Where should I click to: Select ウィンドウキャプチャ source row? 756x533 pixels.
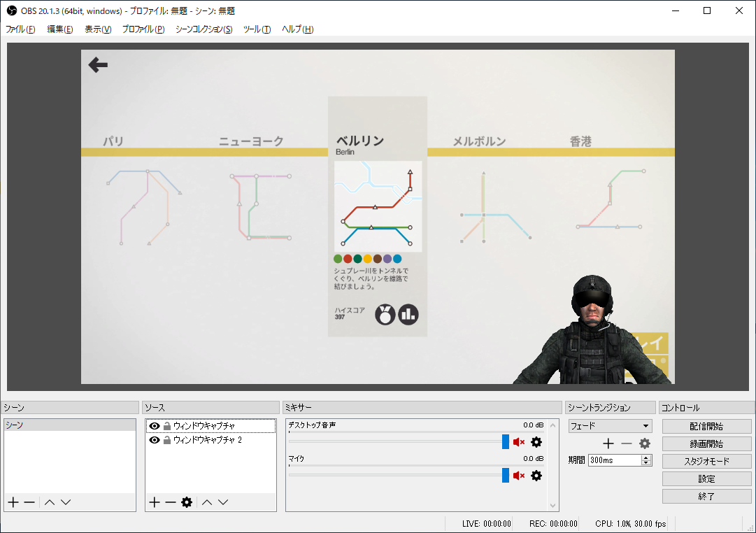[211, 426]
